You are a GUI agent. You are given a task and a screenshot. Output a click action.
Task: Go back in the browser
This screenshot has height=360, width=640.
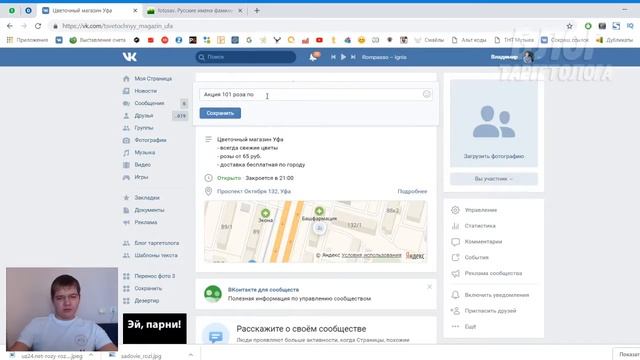(x=10, y=26)
